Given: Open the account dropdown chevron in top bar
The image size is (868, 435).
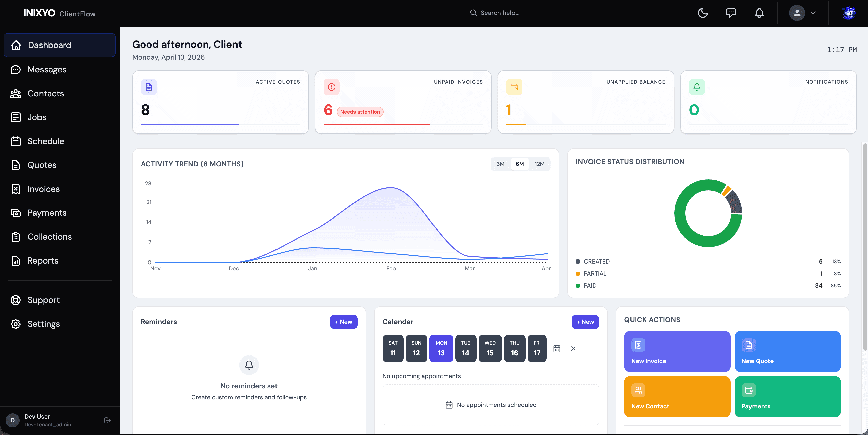Looking at the screenshot, I should (x=813, y=13).
